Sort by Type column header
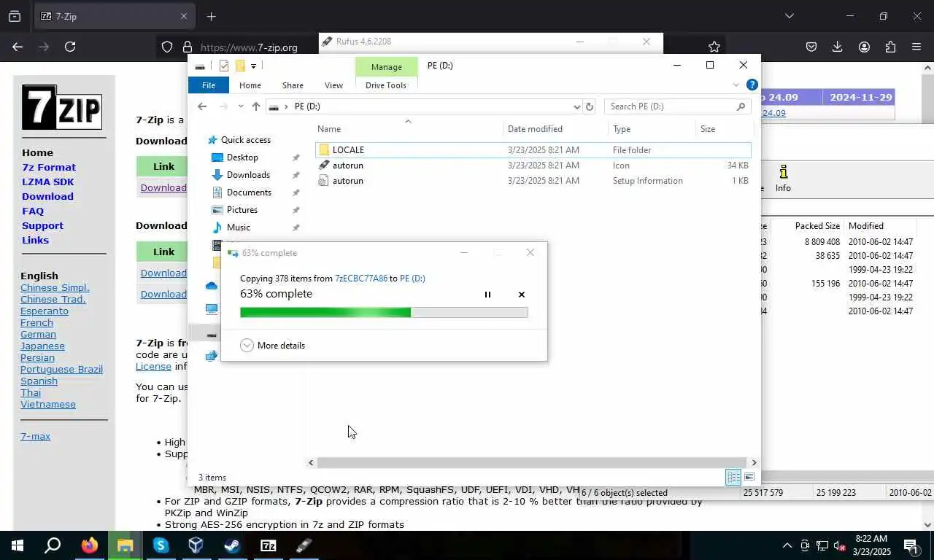This screenshot has width=934, height=560. pos(622,129)
